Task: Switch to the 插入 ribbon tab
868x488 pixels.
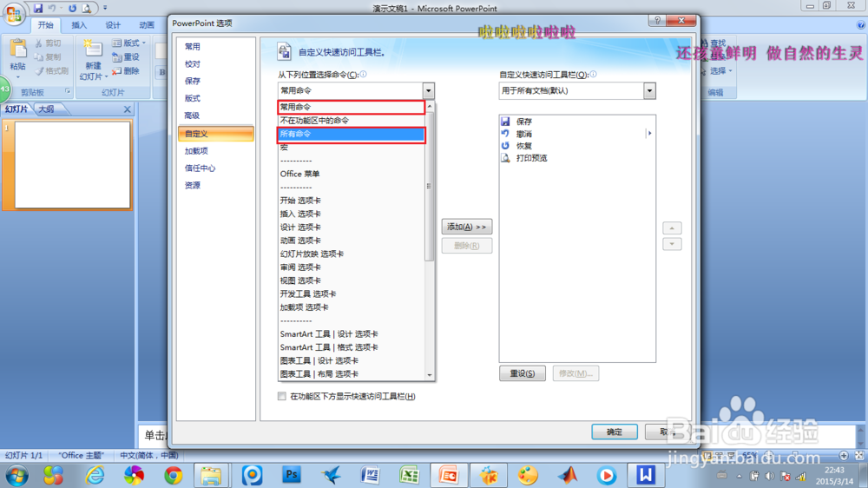Action: pyautogui.click(x=79, y=25)
